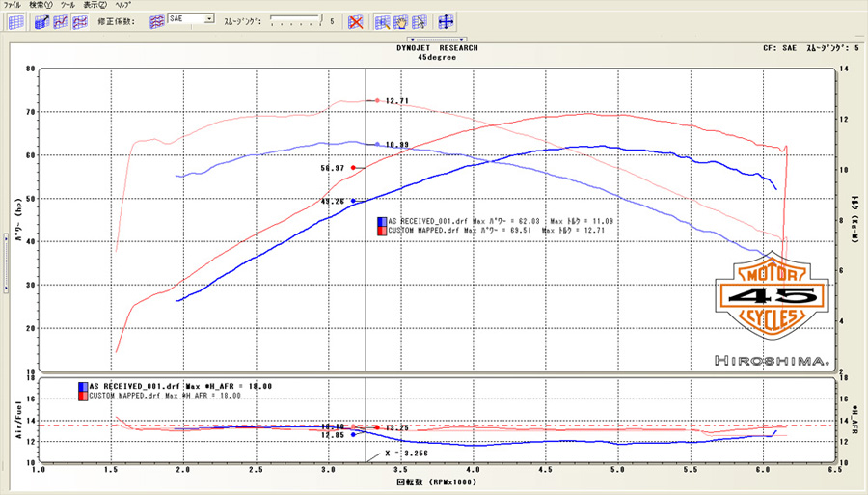
Task: Open the 表示 menu
Action: pos(95,5)
